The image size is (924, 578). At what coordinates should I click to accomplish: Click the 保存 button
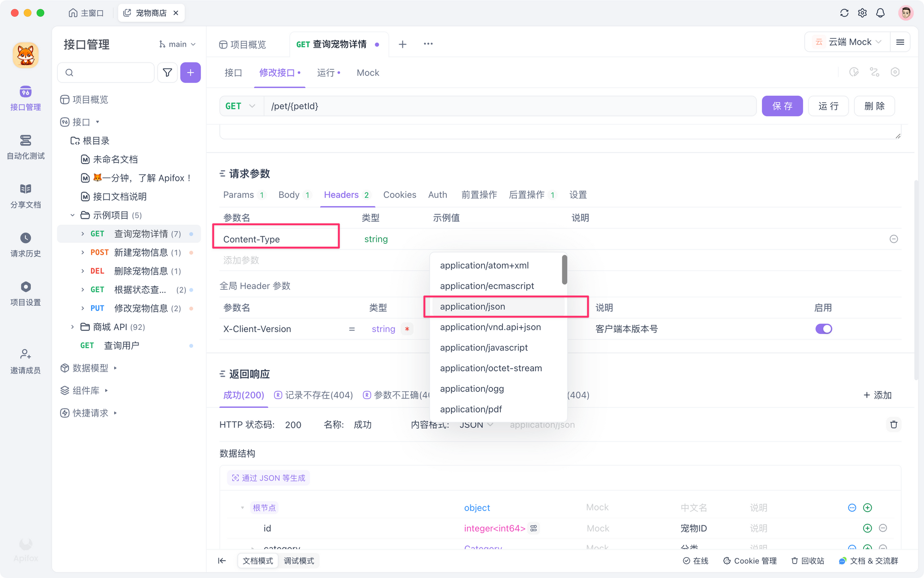click(x=782, y=106)
